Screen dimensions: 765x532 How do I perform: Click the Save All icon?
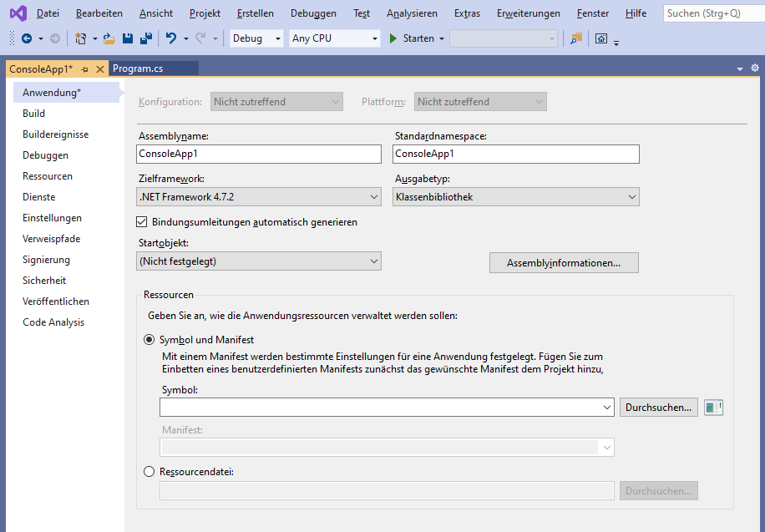[146, 38]
